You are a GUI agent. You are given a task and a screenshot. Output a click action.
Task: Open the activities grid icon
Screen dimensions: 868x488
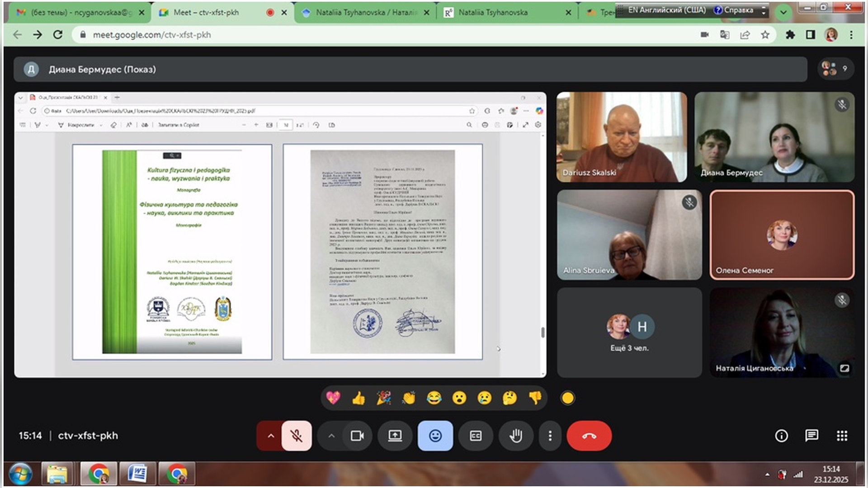[x=842, y=436]
